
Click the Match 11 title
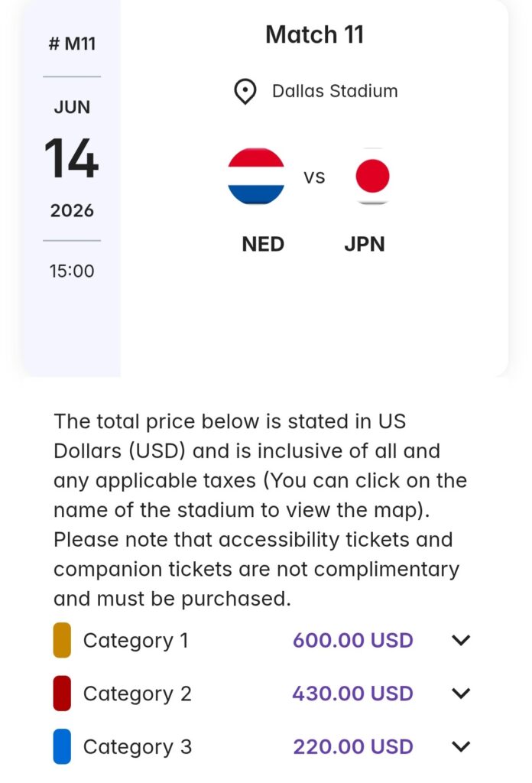click(314, 34)
